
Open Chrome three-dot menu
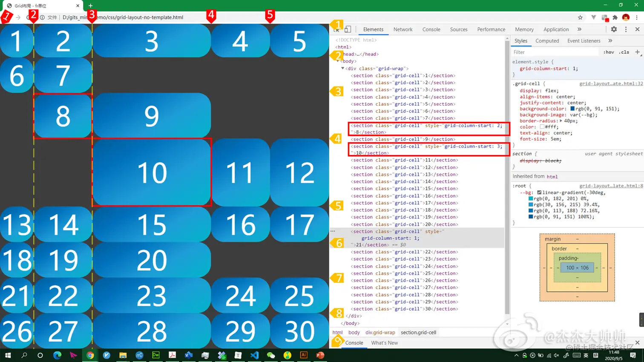click(x=637, y=17)
